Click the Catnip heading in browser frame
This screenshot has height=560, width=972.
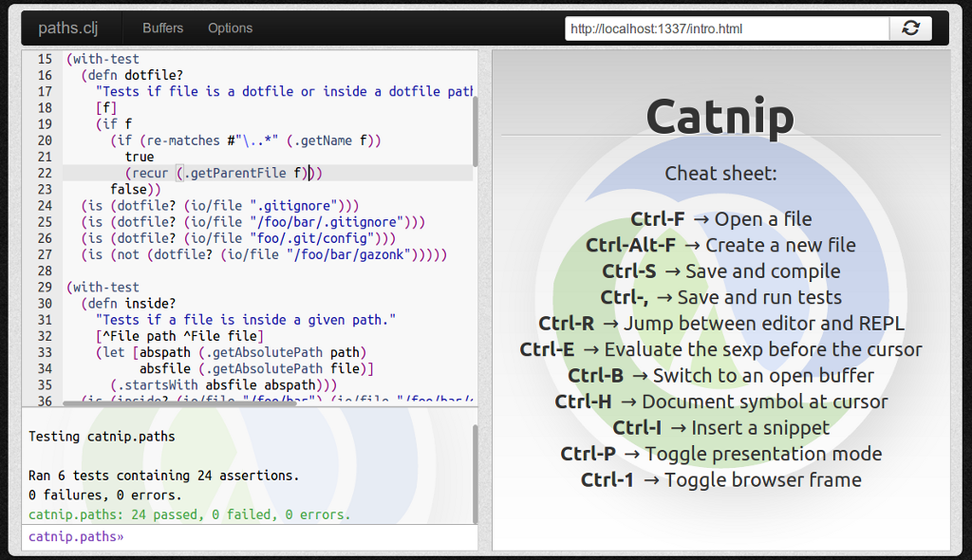tap(720, 117)
